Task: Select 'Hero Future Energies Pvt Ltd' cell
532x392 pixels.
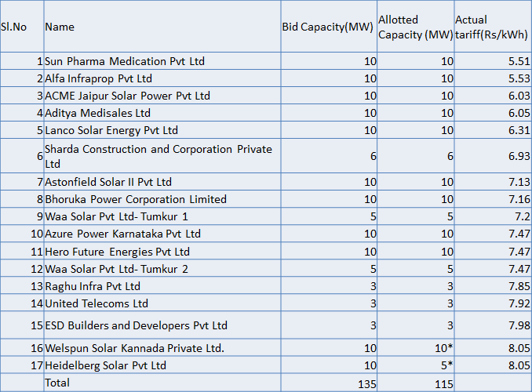Action: coord(162,252)
